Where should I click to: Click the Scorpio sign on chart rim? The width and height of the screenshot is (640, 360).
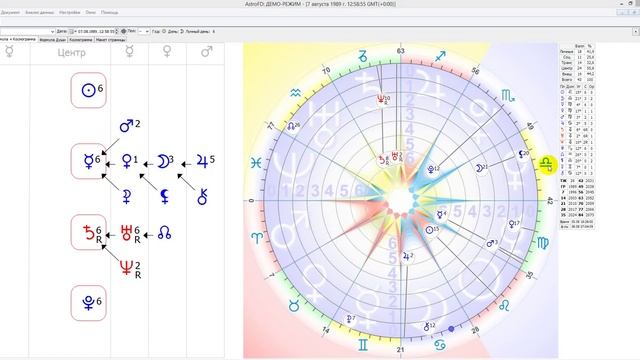[508, 96]
